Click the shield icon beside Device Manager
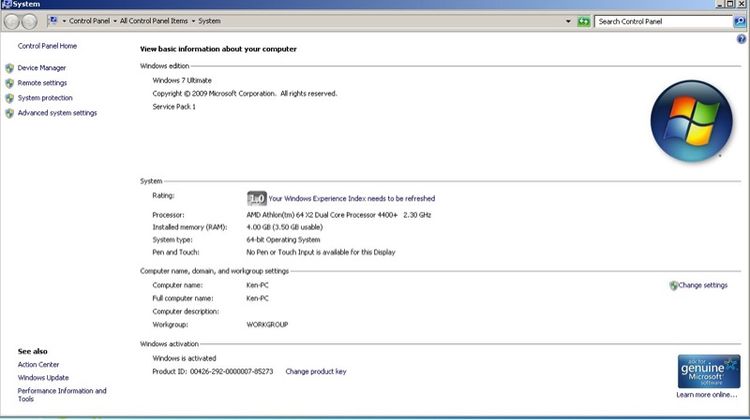Screen dimensions: 750x420 [10, 68]
